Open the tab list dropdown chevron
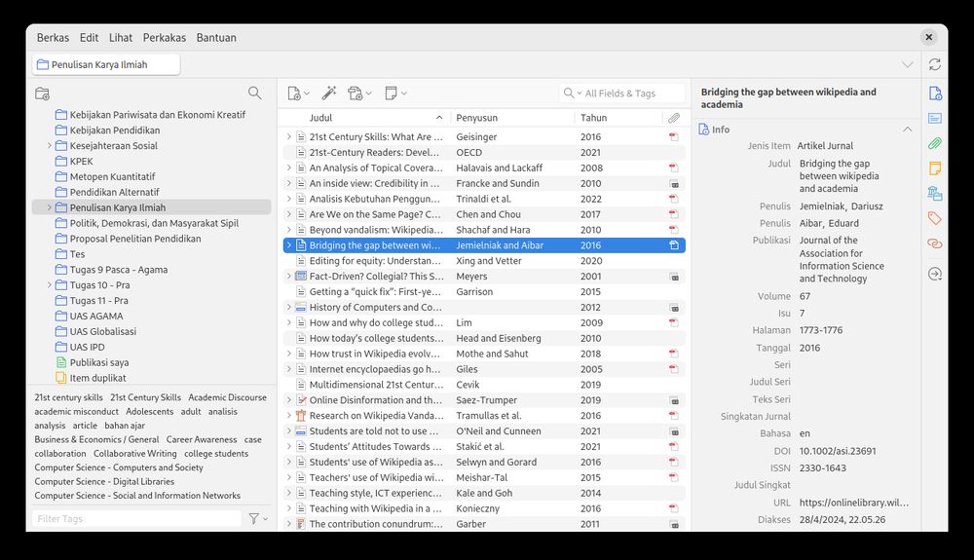The image size is (974, 560). [x=908, y=64]
